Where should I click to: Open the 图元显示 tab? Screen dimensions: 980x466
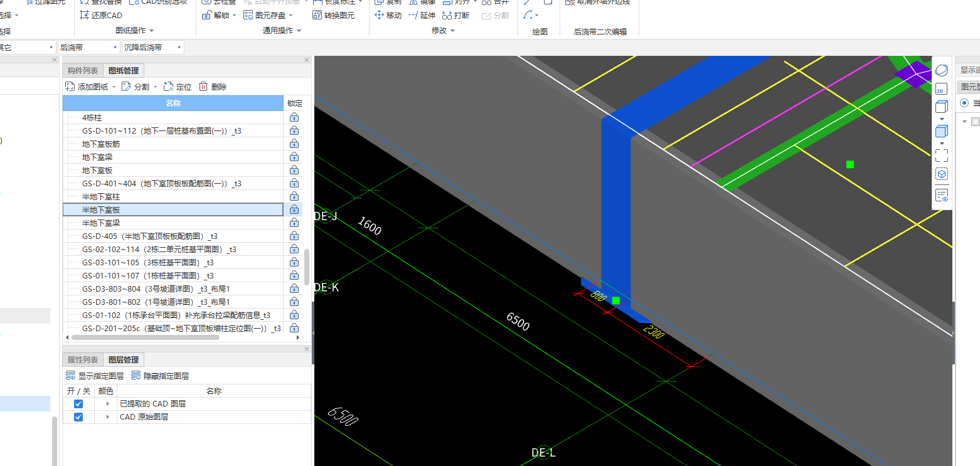tap(968, 88)
